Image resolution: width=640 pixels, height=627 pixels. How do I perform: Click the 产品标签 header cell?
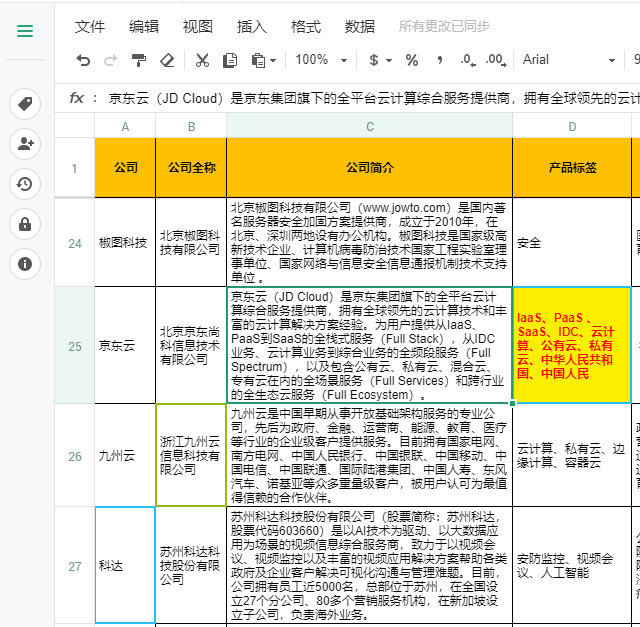coord(572,168)
